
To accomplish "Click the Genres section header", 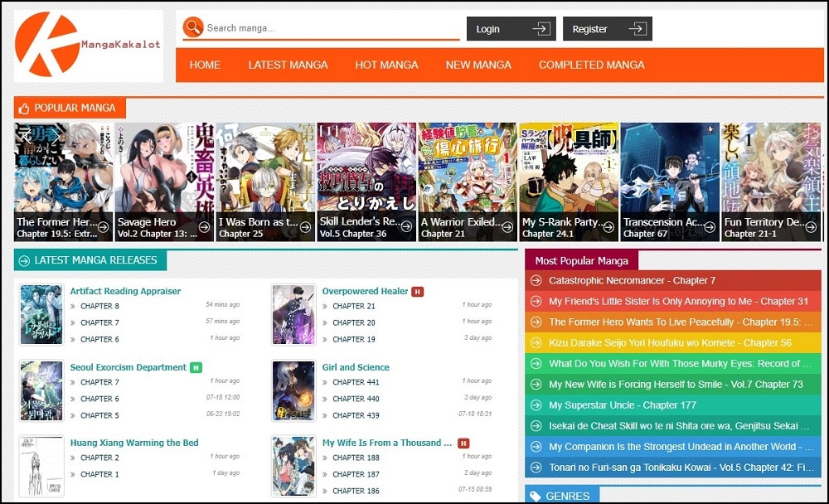I will click(x=562, y=496).
